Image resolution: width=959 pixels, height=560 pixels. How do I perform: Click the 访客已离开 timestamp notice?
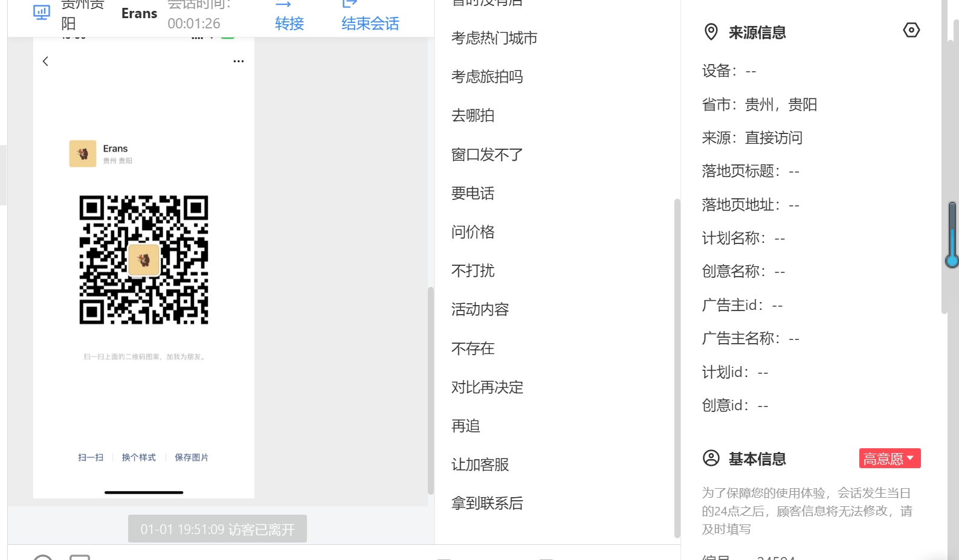pyautogui.click(x=218, y=529)
